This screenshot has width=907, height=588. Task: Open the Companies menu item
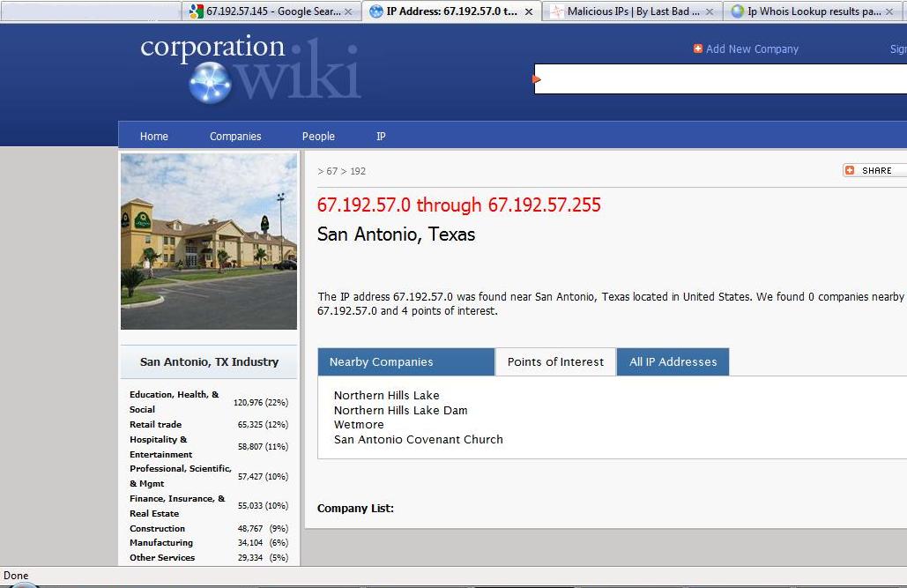(x=235, y=136)
